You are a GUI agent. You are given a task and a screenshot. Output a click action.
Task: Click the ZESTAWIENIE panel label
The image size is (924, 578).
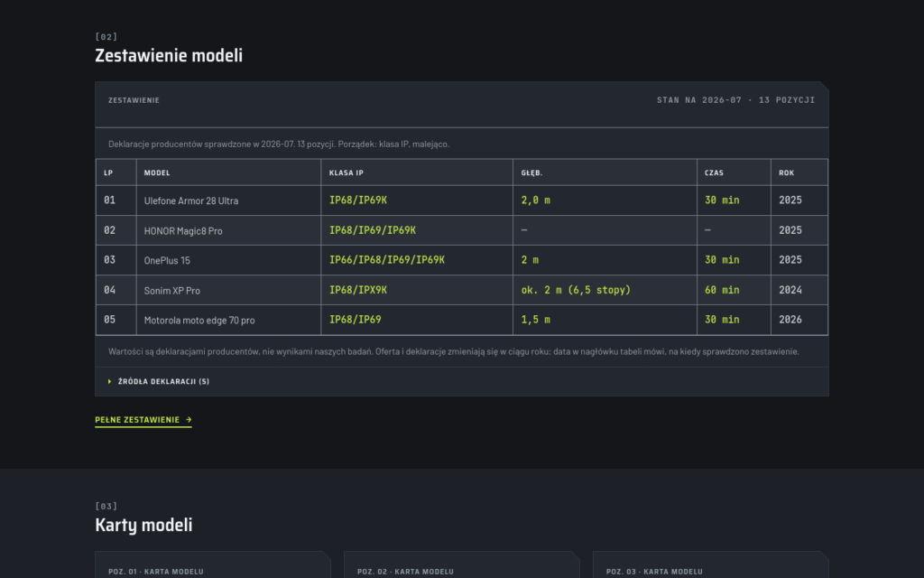pos(134,100)
